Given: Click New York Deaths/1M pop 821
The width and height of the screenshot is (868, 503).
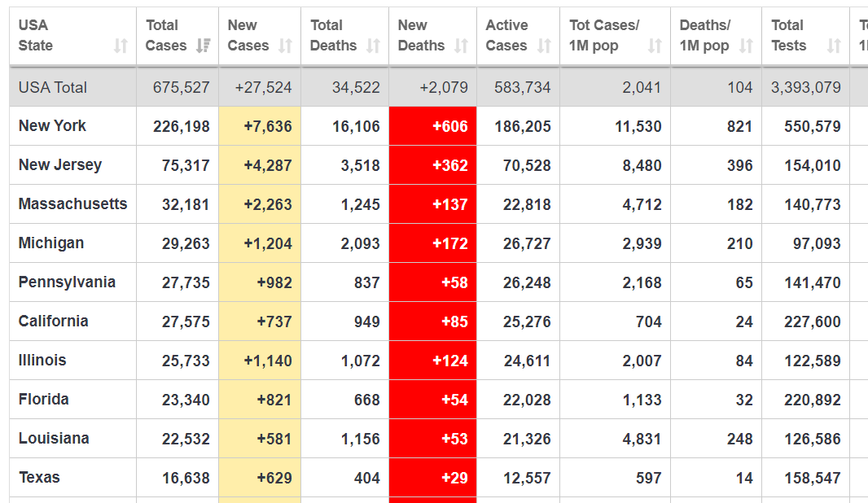Looking at the screenshot, I should click(x=740, y=127).
